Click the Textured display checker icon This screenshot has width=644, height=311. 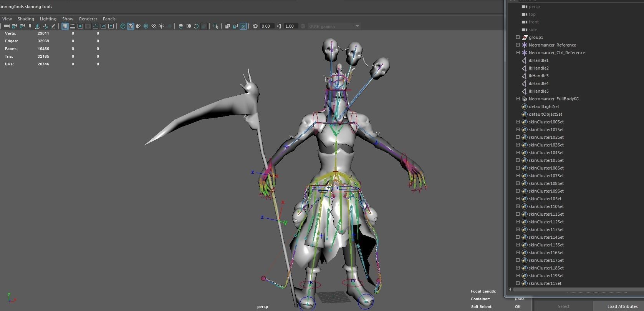click(154, 26)
